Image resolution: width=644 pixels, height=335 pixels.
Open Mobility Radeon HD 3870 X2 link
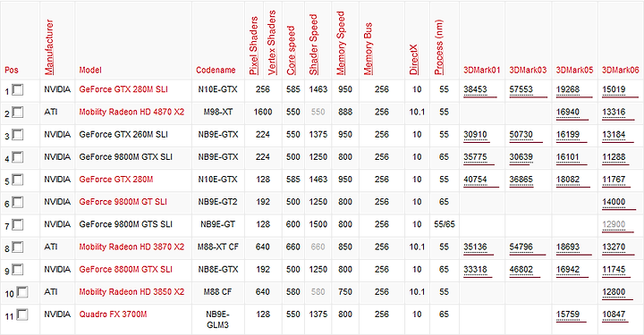[131, 247]
